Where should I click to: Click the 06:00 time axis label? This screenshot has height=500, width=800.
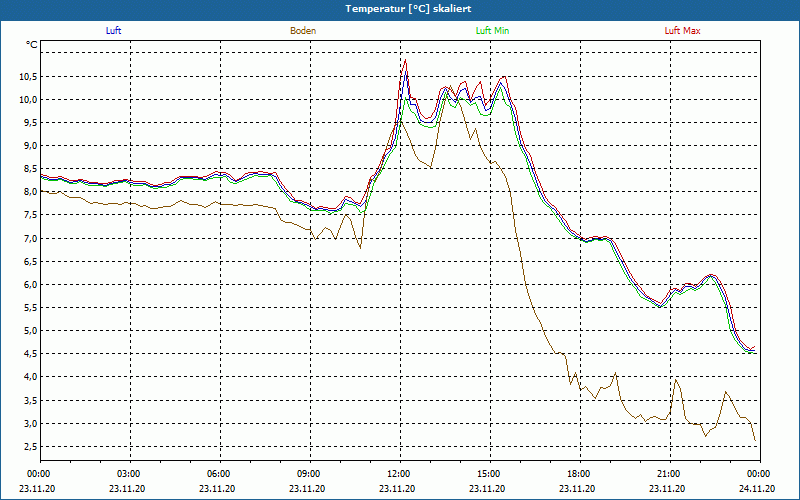click(220, 474)
